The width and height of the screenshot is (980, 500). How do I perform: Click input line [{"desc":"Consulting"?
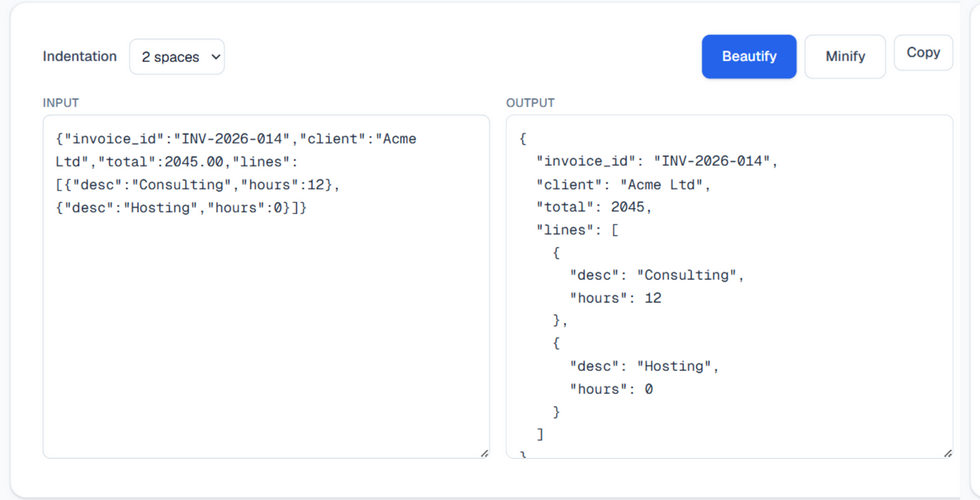198,184
